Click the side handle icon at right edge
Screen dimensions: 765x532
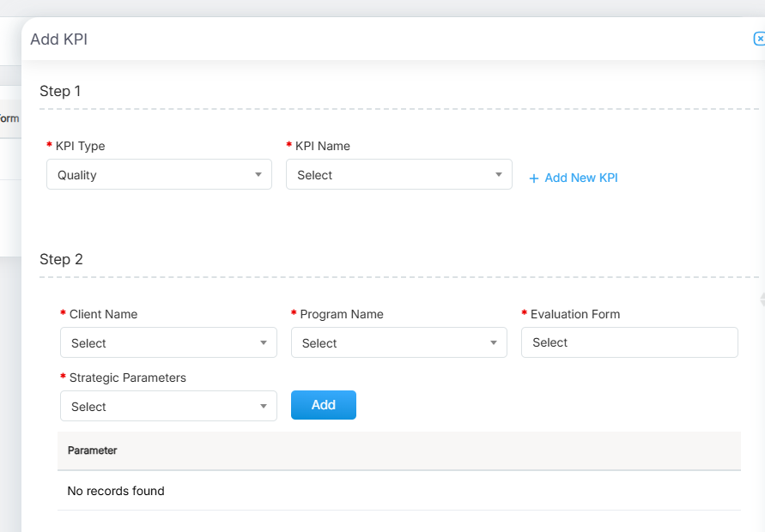(762, 299)
